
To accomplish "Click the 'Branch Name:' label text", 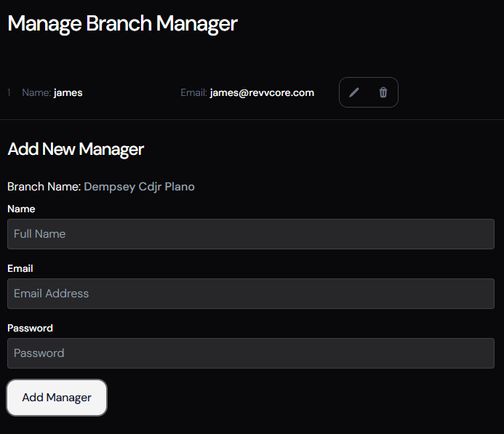I will [x=44, y=187].
